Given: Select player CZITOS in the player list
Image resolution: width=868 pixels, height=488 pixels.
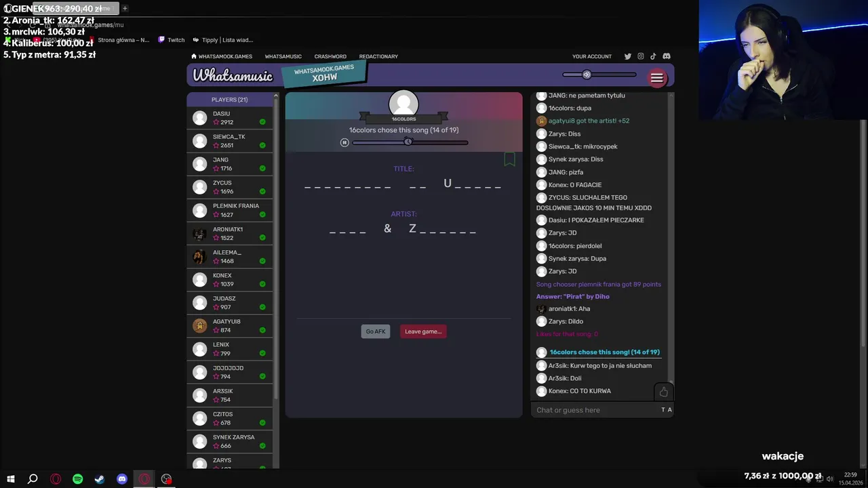Looking at the screenshot, I should 230,418.
